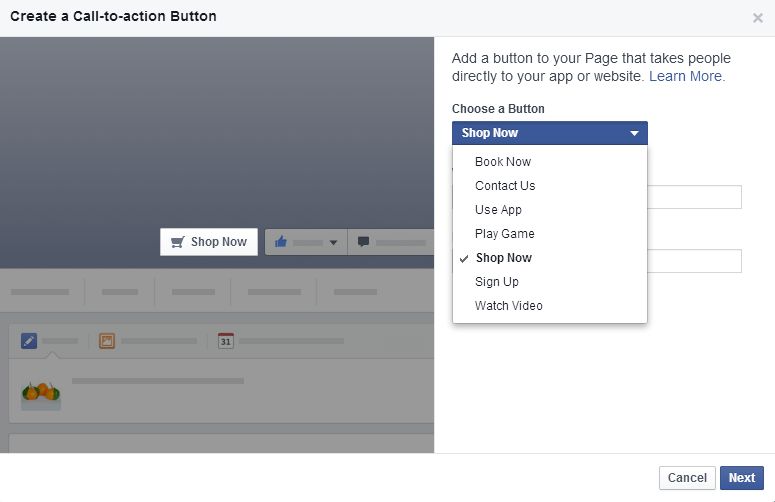The height and width of the screenshot is (502, 775).
Task: Pick Play Game in the menu
Action: (x=504, y=234)
